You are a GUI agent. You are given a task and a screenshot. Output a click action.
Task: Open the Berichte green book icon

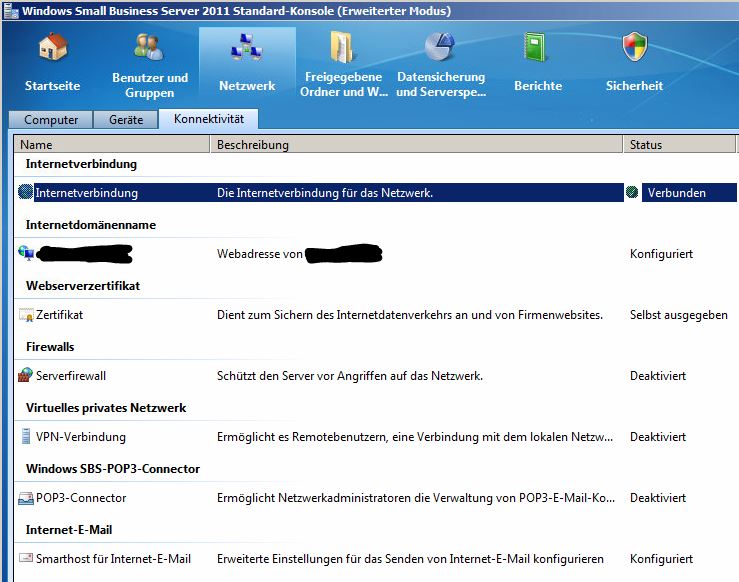click(x=536, y=46)
